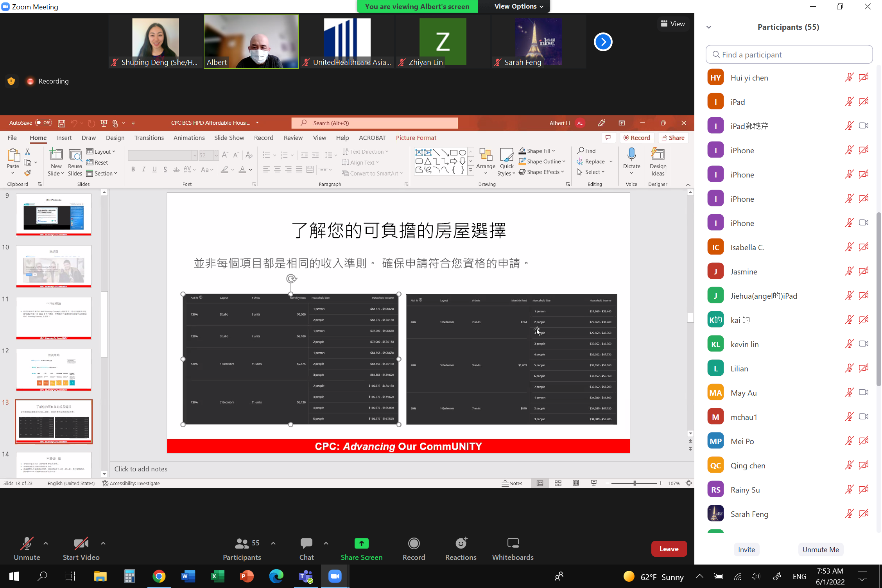Click the Increase Font Size icon
The image size is (882, 588).
coord(225,155)
